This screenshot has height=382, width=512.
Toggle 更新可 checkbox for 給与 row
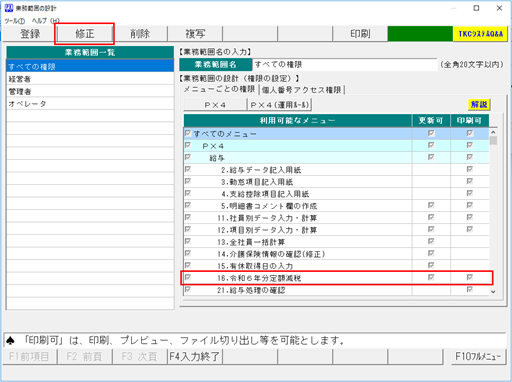coord(431,157)
